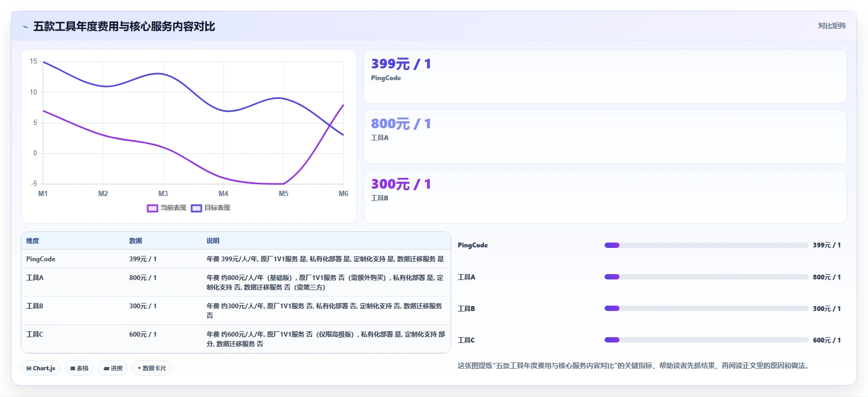Click the 15 value on the chart's y-axis
The height and width of the screenshot is (397, 868).
coord(34,61)
